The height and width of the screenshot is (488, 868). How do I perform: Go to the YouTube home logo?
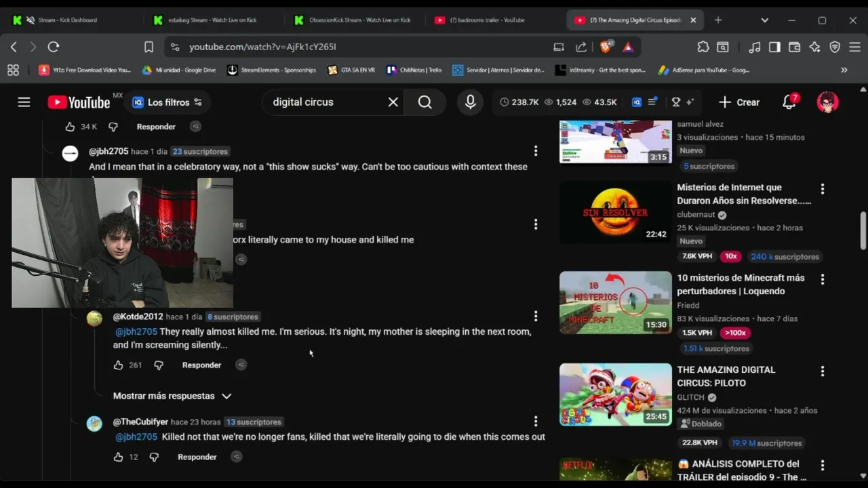(x=79, y=102)
